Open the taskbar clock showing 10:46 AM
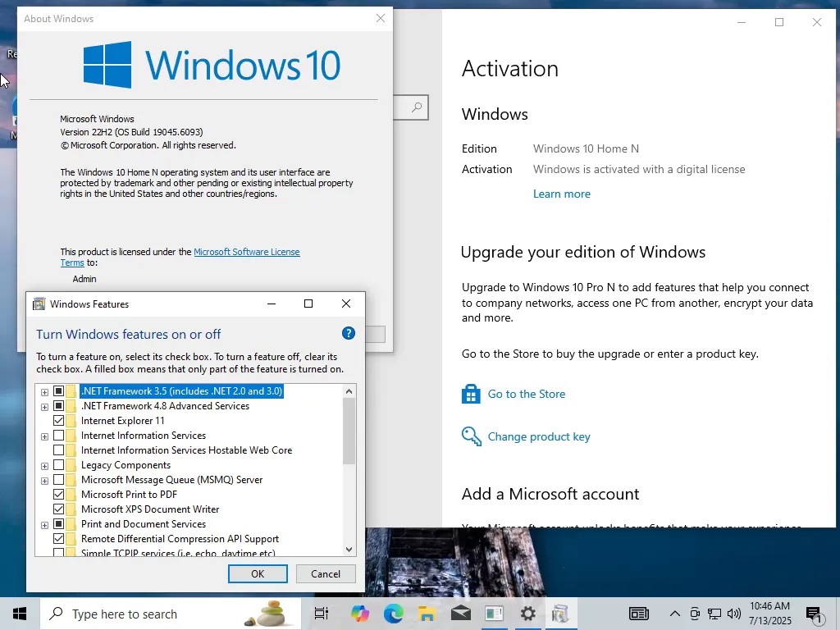Image resolution: width=840 pixels, height=630 pixels. (x=769, y=614)
